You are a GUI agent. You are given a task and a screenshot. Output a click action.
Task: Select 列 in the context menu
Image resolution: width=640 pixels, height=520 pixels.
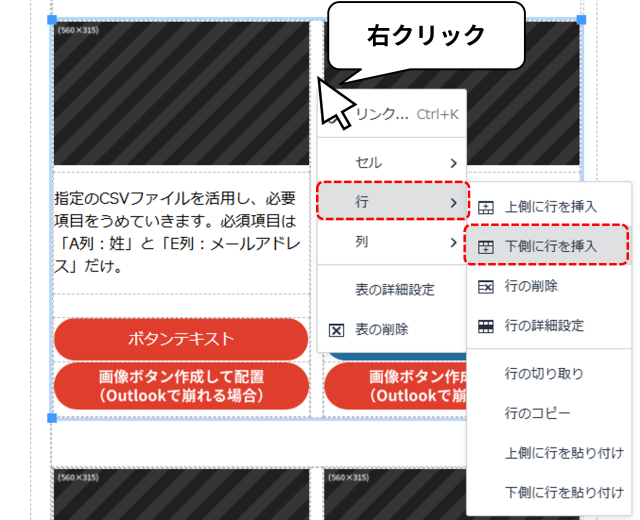[x=392, y=242]
